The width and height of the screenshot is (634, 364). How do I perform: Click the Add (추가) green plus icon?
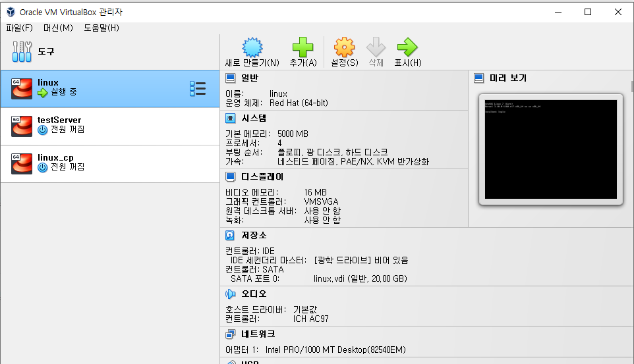[303, 47]
